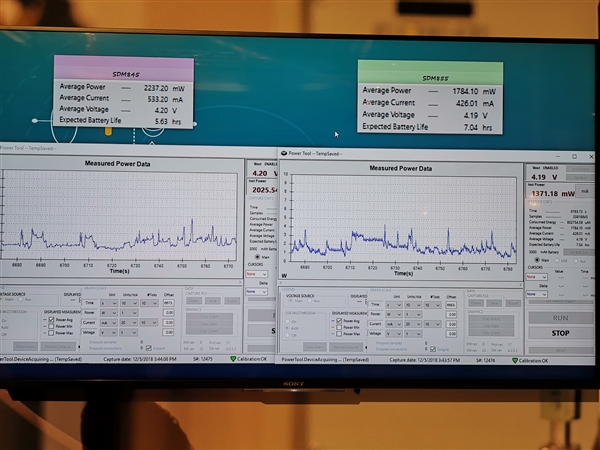
Task: Check Power Max in left window
Action: click(x=51, y=333)
